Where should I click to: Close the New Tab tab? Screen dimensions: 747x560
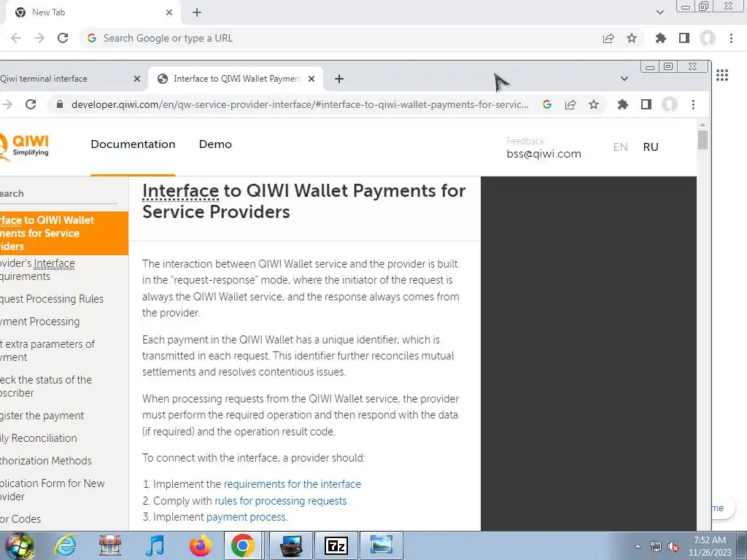[x=169, y=12]
